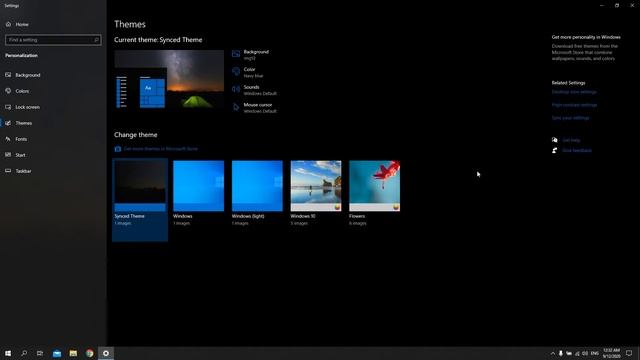The height and width of the screenshot is (360, 640).
Task: Click the current theme preview image
Action: (x=169, y=79)
